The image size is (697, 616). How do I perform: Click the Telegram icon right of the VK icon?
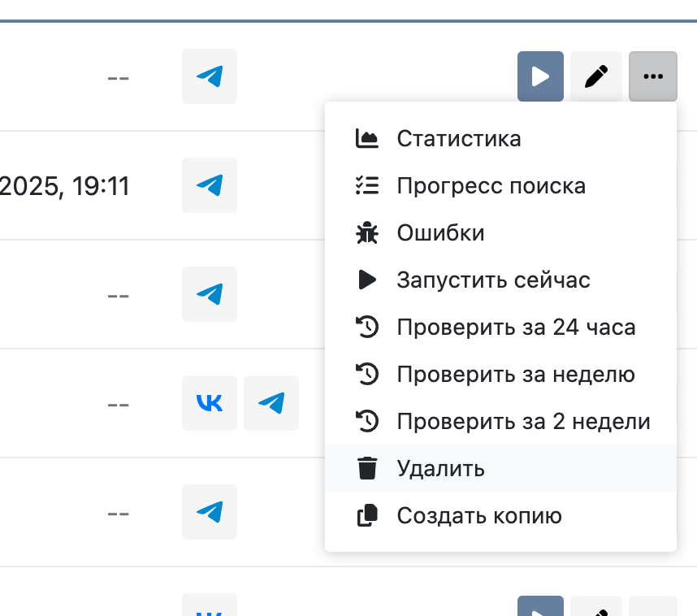271,403
